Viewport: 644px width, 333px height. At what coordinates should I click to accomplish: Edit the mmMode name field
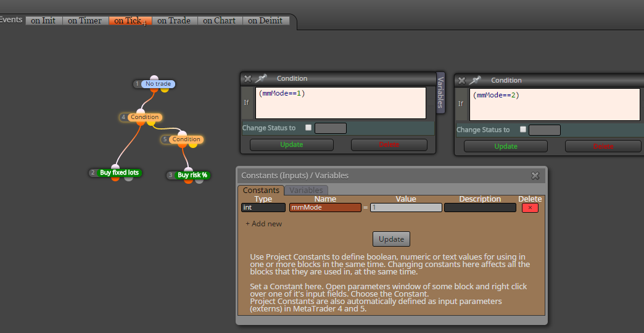tap(325, 208)
